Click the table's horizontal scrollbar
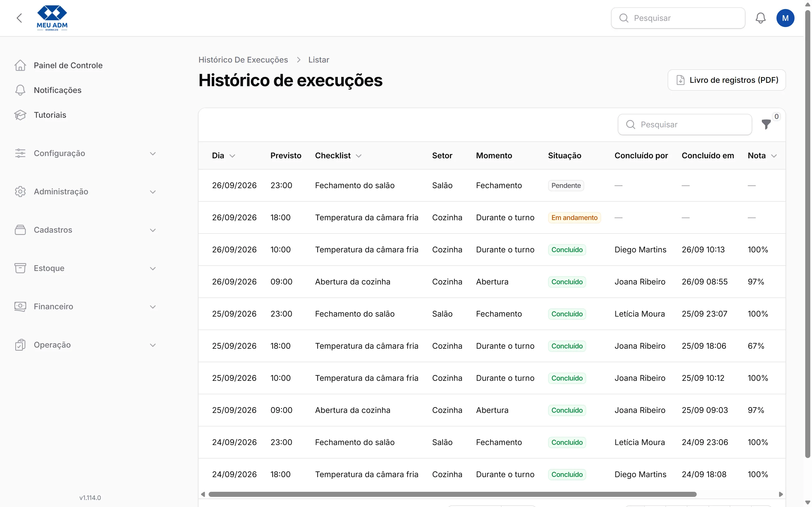The image size is (812, 507). (x=452, y=494)
